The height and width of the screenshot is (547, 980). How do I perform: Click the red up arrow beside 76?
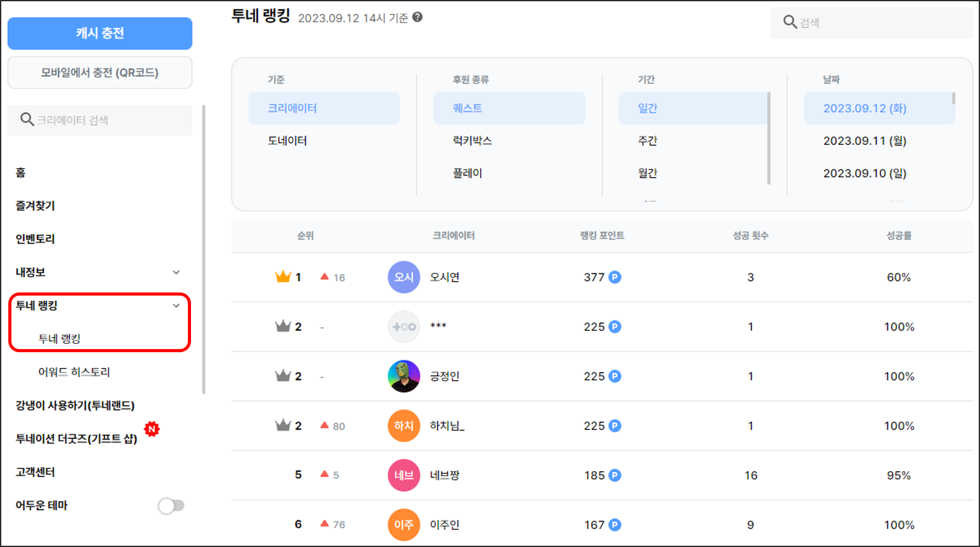(x=325, y=523)
